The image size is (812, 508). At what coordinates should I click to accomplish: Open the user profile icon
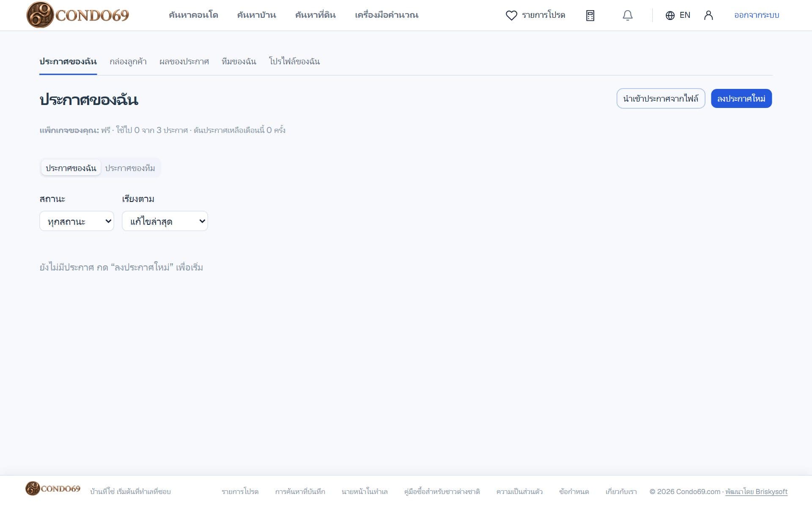pyautogui.click(x=708, y=15)
